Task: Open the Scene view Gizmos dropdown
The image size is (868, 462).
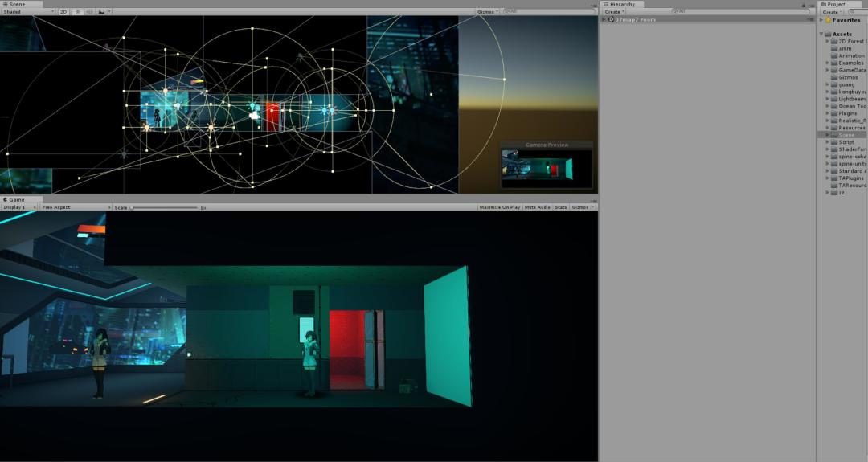Action: tap(487, 12)
